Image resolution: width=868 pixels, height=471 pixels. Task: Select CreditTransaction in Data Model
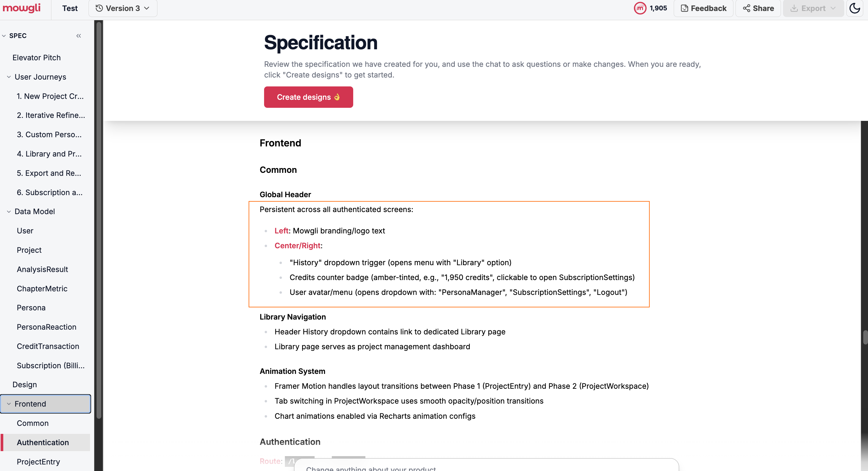coord(48,346)
